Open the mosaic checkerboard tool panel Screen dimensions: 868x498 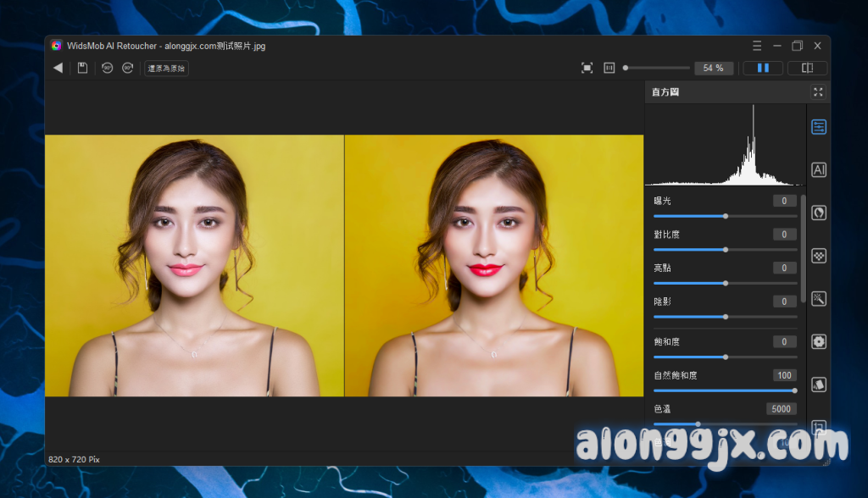819,256
